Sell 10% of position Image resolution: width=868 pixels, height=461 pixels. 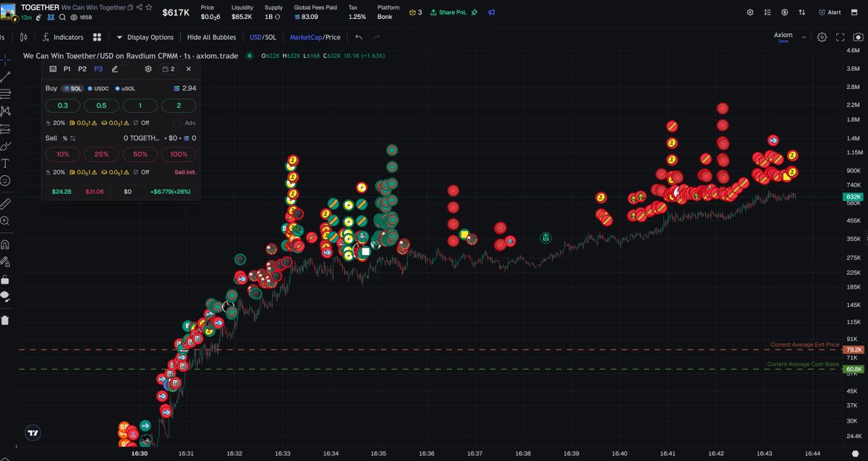point(62,154)
